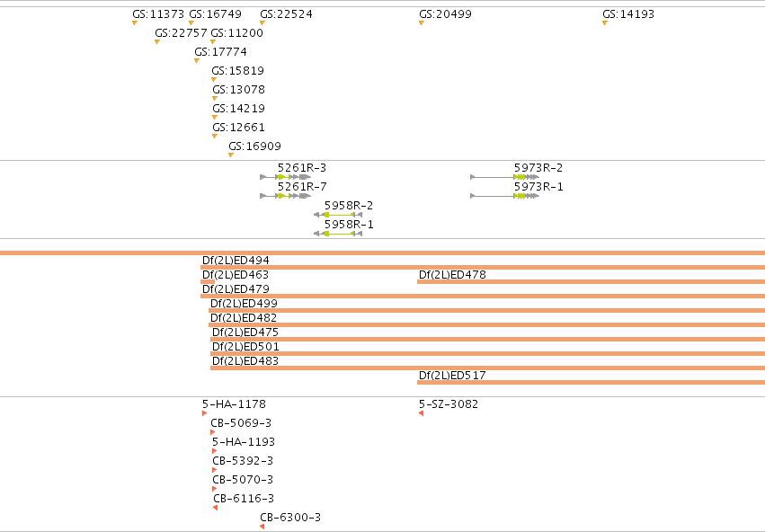
Task: Select the Df(2L)ED517 deletion bar
Action: [591, 382]
